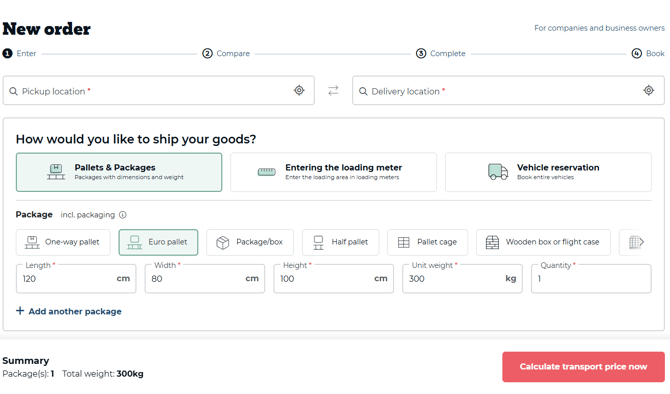The width and height of the screenshot is (670, 394).
Task: Choose Half pallet package type
Action: tap(340, 242)
